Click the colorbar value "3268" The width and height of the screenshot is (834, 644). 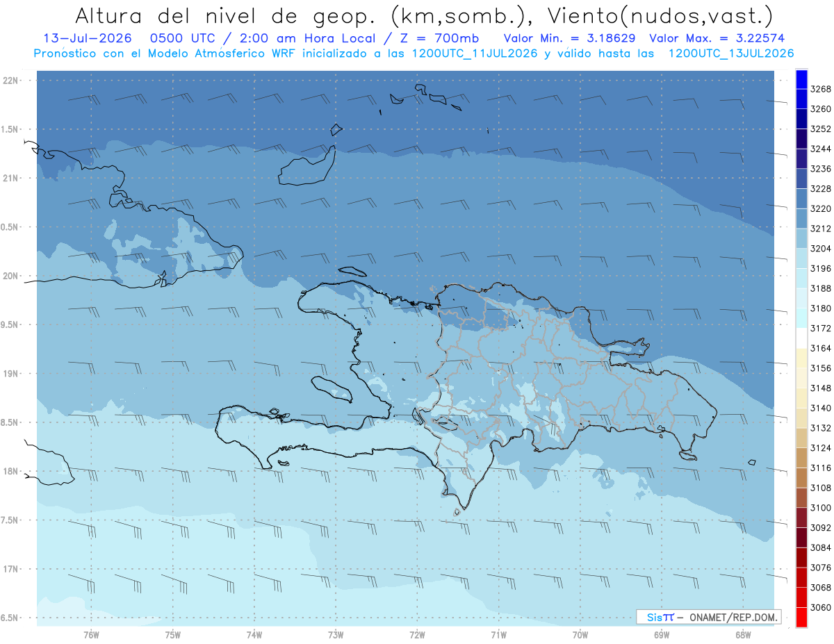point(821,90)
